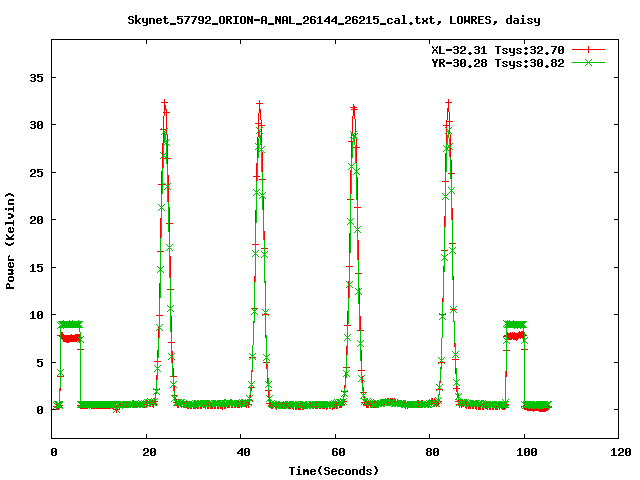Click x-axis tick label 80
The height and width of the screenshot is (480, 640).
[x=432, y=452]
